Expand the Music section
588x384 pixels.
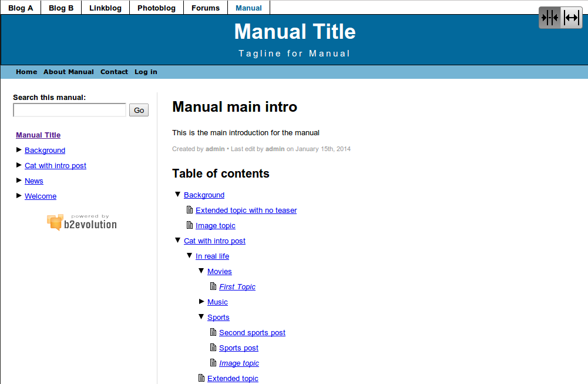(201, 302)
